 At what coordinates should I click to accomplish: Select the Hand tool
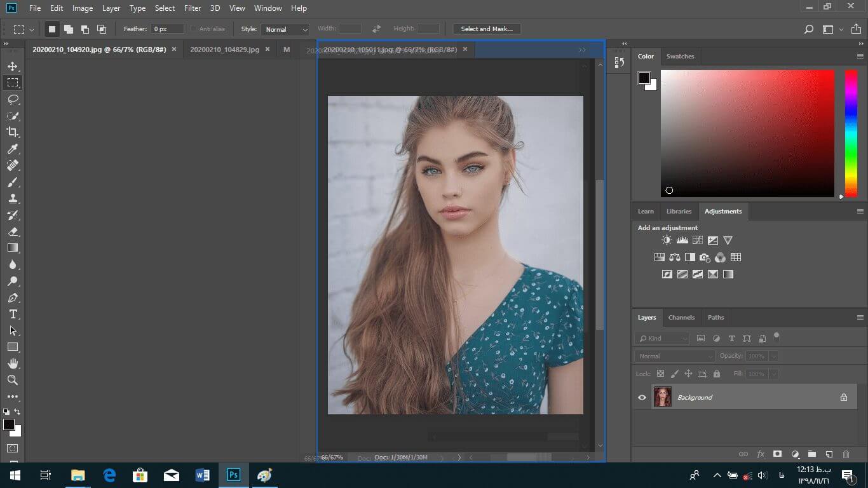pyautogui.click(x=13, y=363)
